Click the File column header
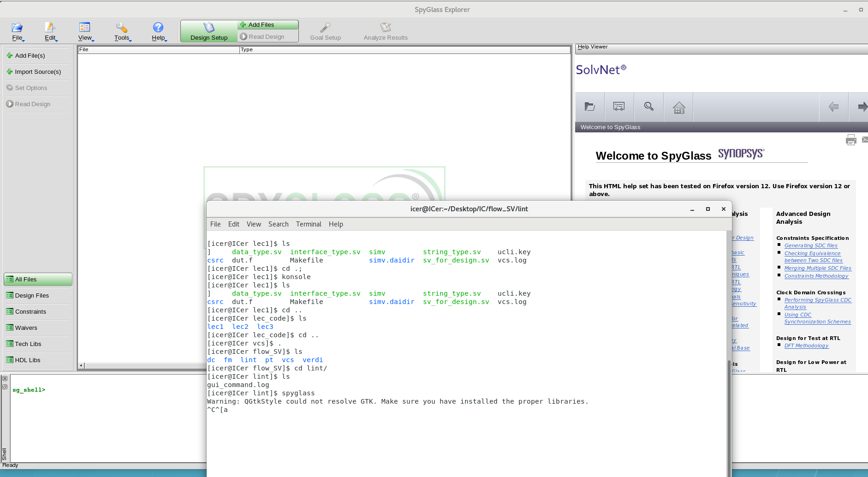Image resolution: width=868 pixels, height=477 pixels. click(x=159, y=50)
